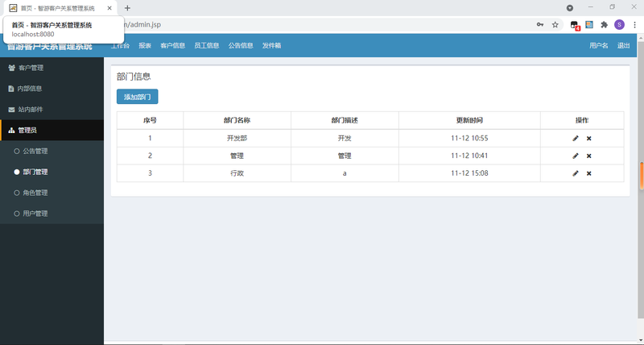Screen dimensions: 644x345
Task: Click description cell 'a' in row 3
Action: point(345,173)
